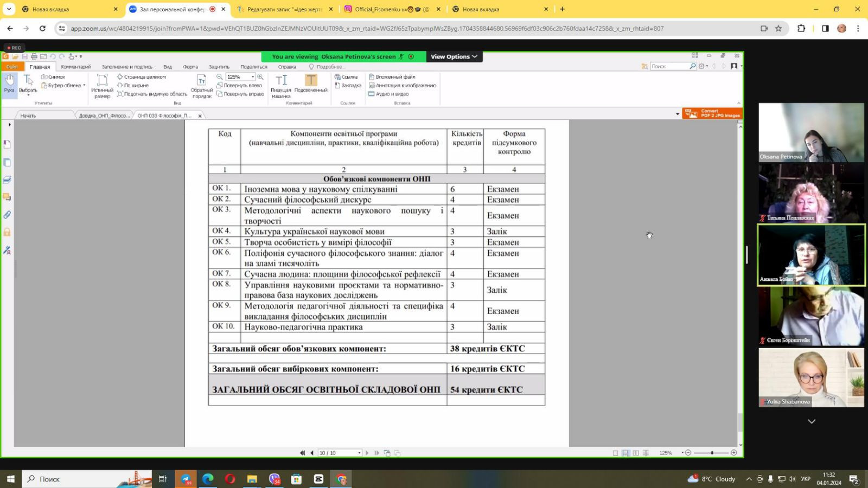Viewport: 868px width, 488px height.
Task: Click Convert PDF 2 JPG Images button
Action: [712, 113]
